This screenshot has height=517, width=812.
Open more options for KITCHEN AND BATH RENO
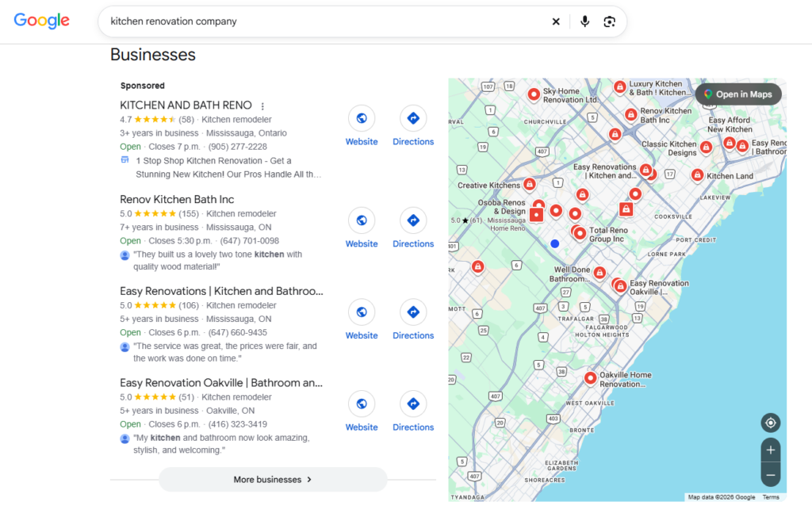(262, 106)
